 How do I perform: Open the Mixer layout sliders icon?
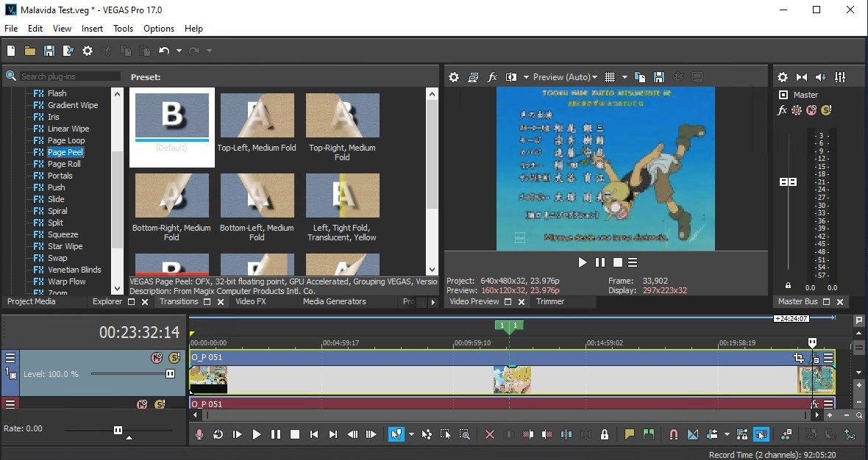[x=841, y=77]
